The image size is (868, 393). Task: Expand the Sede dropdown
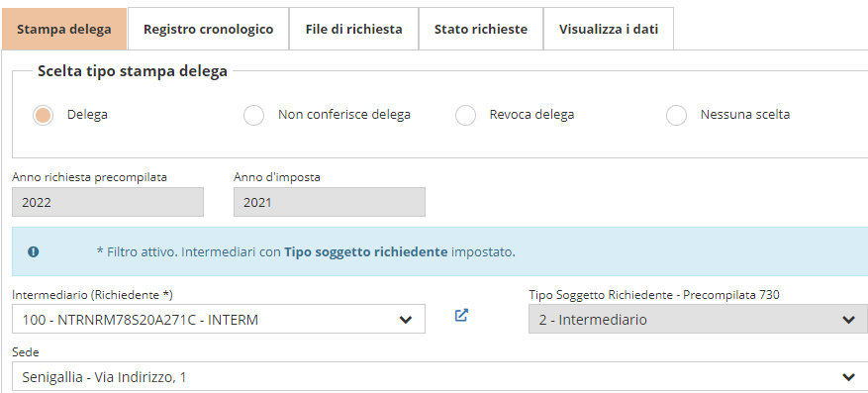pos(440,377)
